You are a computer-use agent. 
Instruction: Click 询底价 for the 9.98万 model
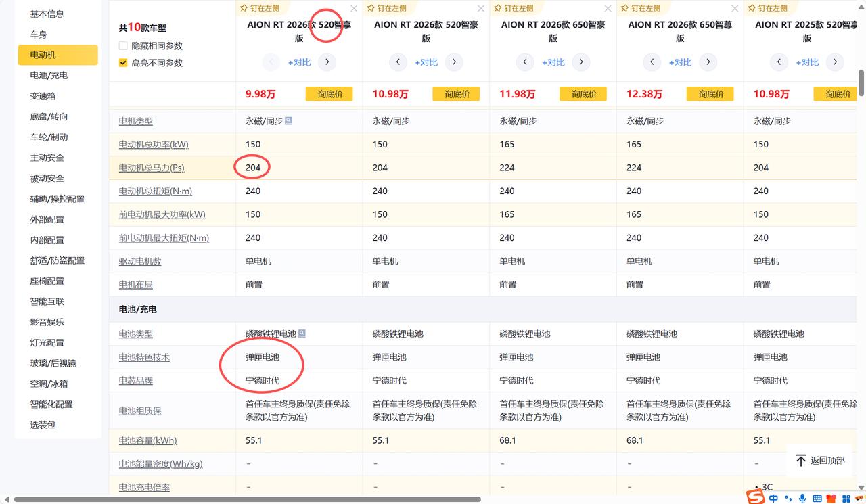tap(329, 94)
